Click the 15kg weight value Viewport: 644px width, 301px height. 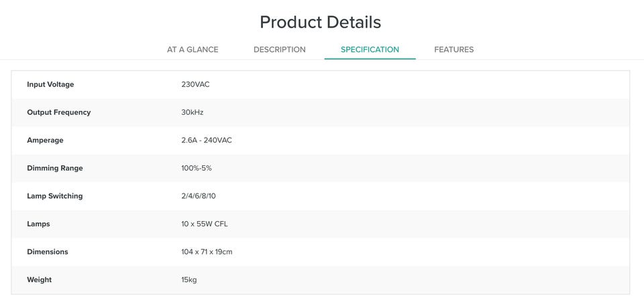point(189,279)
